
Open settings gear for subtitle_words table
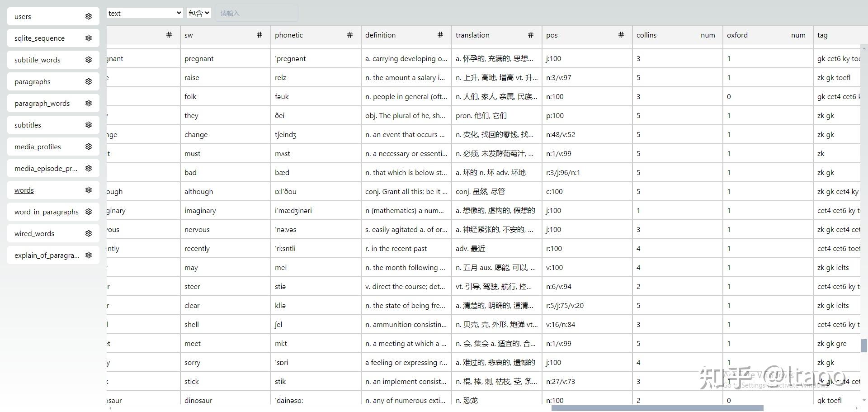89,60
